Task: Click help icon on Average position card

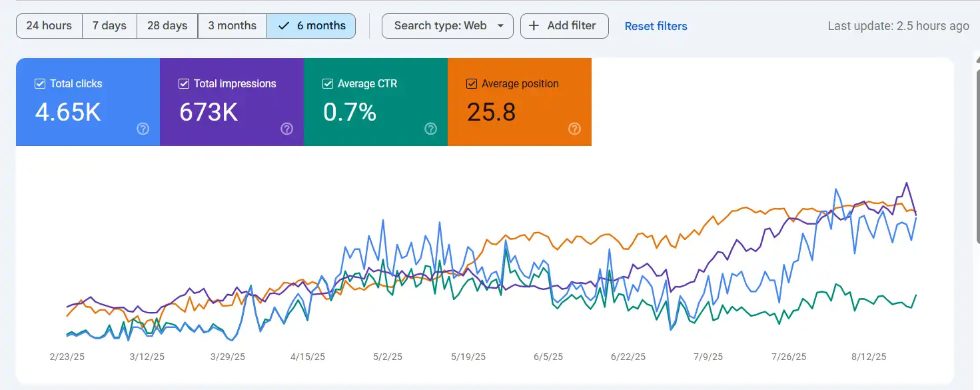Action: tap(574, 129)
